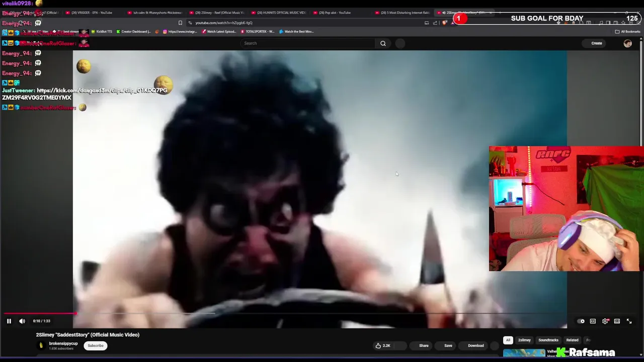Image resolution: width=644 pixels, height=362 pixels.
Task: Turn on subtitles with the CC button
Action: tap(593, 321)
